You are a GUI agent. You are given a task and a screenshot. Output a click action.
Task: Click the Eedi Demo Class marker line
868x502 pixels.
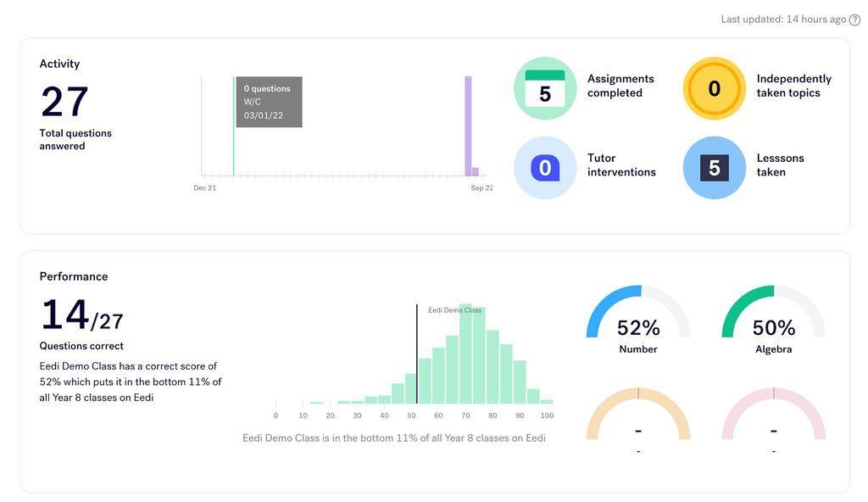417,354
